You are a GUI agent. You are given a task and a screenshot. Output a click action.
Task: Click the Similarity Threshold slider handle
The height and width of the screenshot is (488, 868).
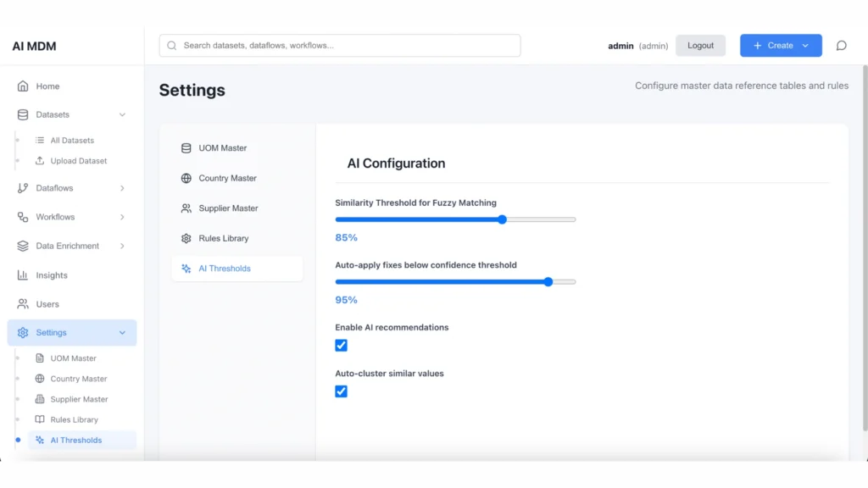tap(502, 219)
